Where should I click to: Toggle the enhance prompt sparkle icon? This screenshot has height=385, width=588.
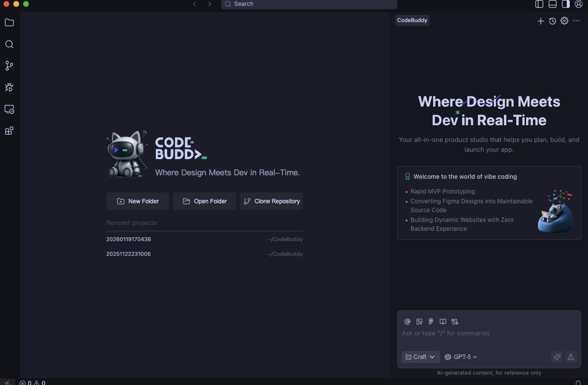coord(557,357)
